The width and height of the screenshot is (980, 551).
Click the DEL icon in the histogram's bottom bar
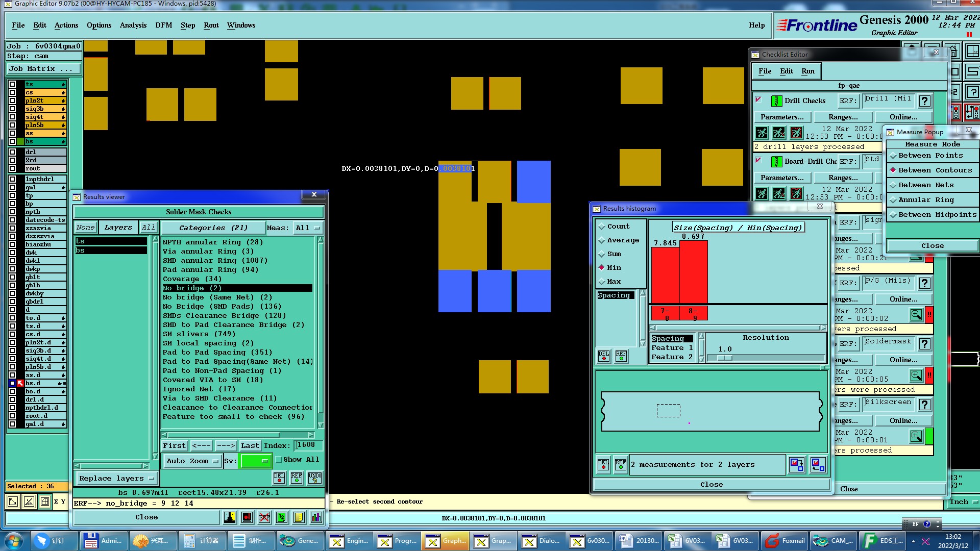603,464
